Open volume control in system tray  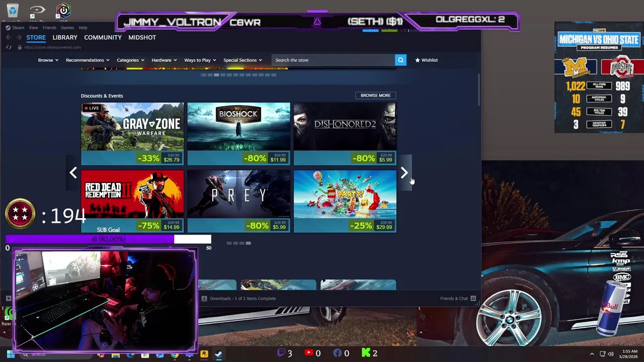(611, 354)
